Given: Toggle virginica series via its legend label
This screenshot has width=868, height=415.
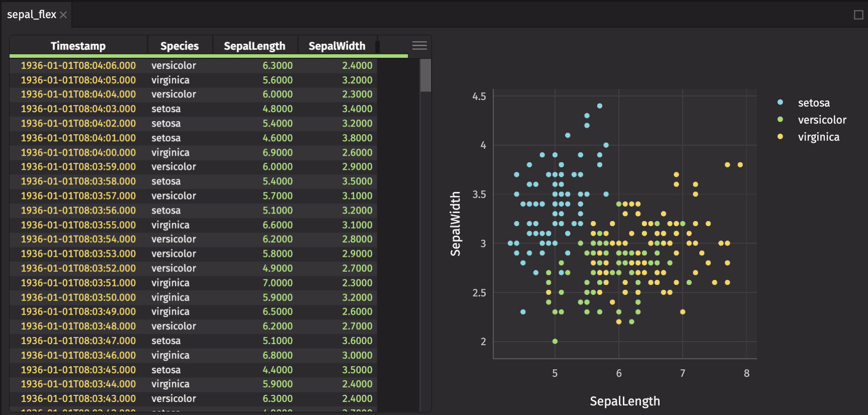Looking at the screenshot, I should pos(818,137).
